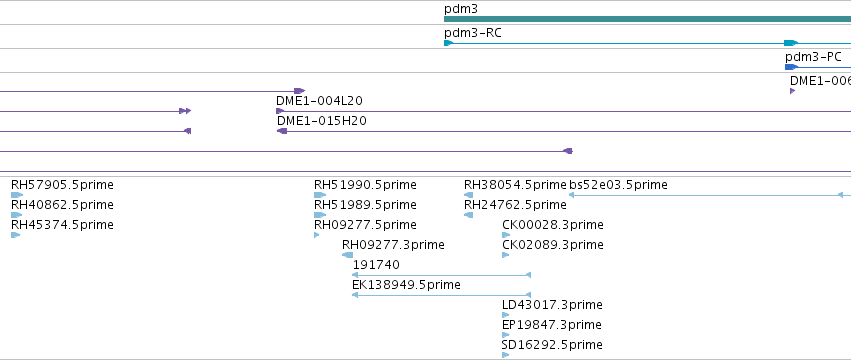Image resolution: width=851 pixels, height=360 pixels.
Task: Click the RH24762.5prime label
Action: click(515, 205)
